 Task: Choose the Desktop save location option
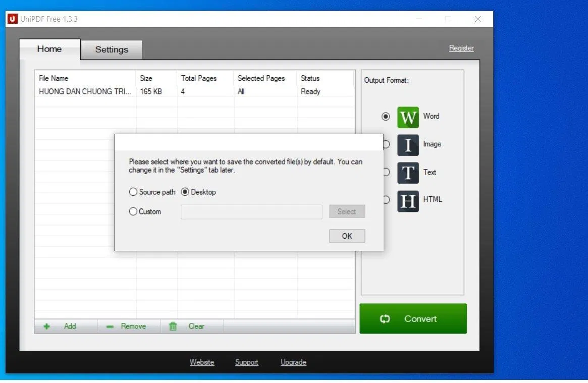pyautogui.click(x=185, y=192)
